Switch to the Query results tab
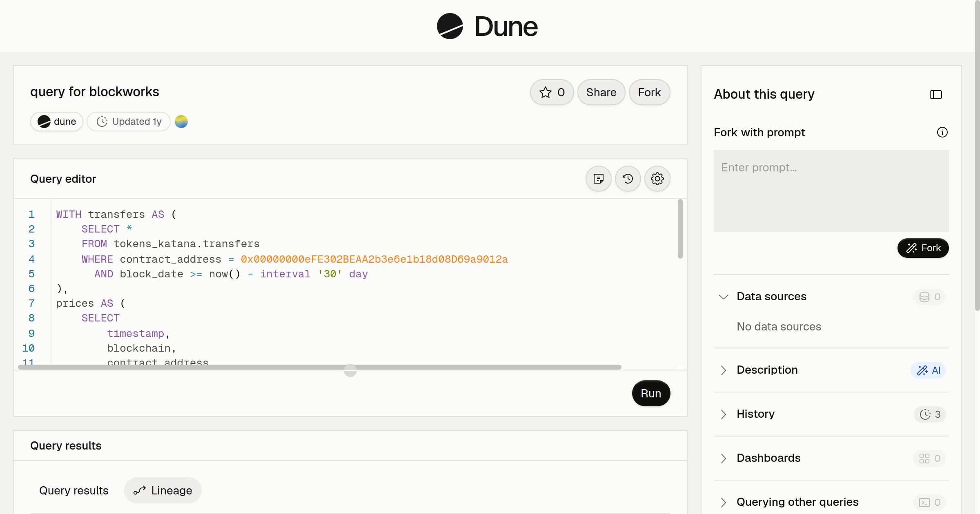The width and height of the screenshot is (980, 514). pos(74,490)
